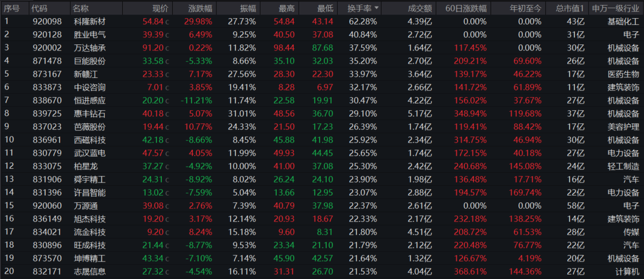
Task: Select stock name 志晟信息
Action: pyautogui.click(x=89, y=272)
